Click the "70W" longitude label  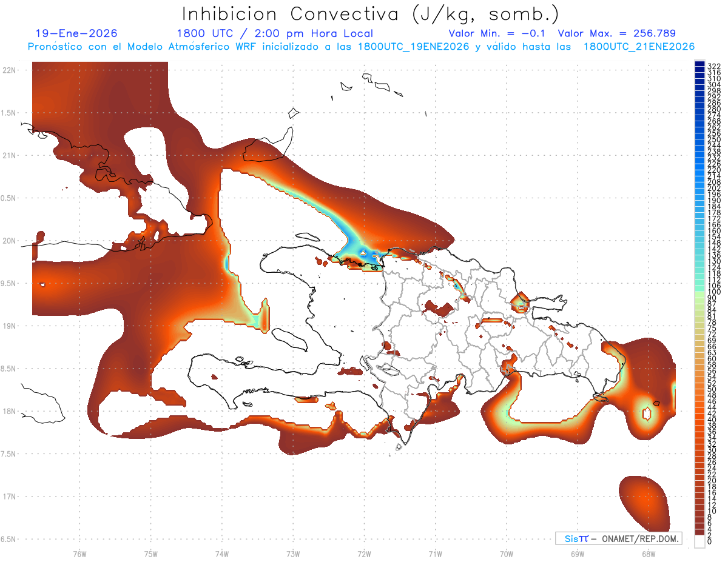point(507,554)
